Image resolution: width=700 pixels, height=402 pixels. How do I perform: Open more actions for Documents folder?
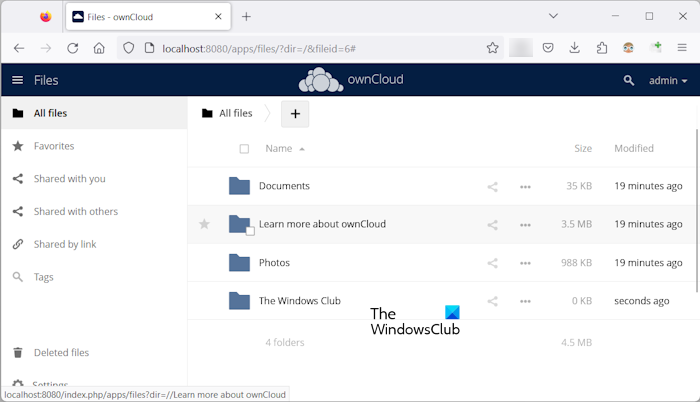pyautogui.click(x=525, y=187)
